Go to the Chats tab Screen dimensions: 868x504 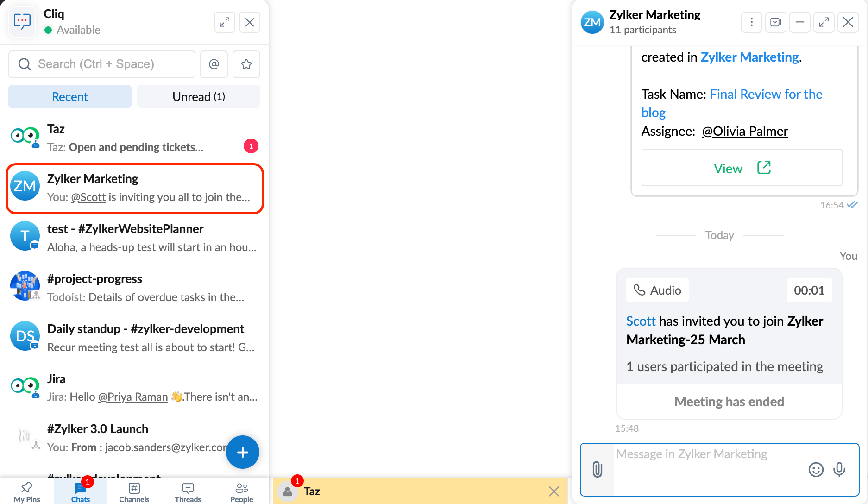pyautogui.click(x=81, y=492)
